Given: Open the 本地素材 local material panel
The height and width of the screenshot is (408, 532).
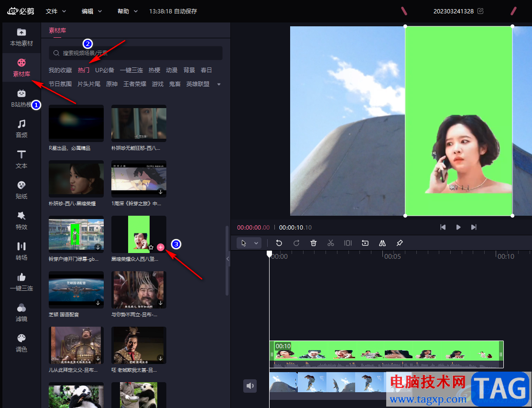Looking at the screenshot, I should [x=22, y=37].
